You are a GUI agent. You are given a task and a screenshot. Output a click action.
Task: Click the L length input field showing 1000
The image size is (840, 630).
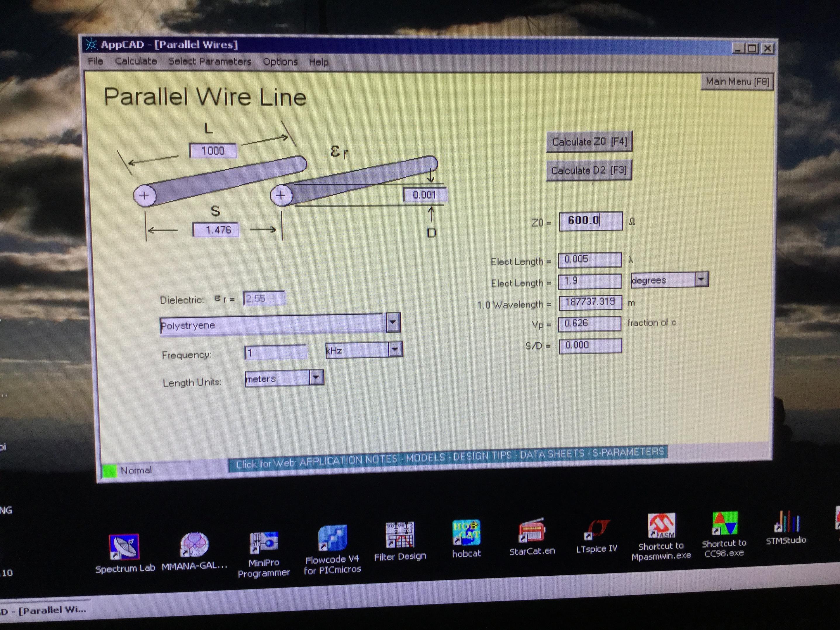(x=213, y=151)
